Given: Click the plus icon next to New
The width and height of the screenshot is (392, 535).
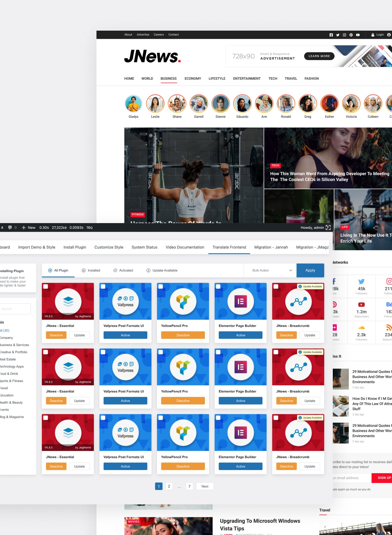Looking at the screenshot, I should [23, 227].
